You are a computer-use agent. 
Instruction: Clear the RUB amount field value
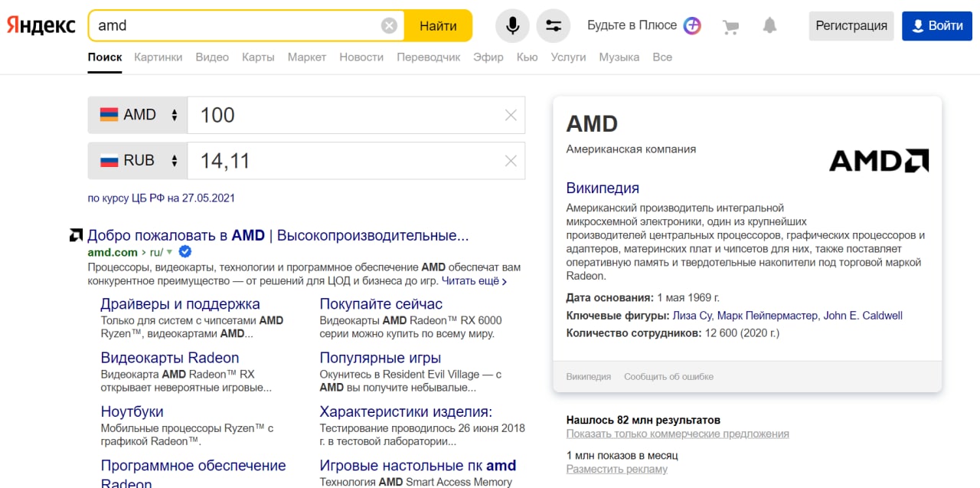click(511, 161)
